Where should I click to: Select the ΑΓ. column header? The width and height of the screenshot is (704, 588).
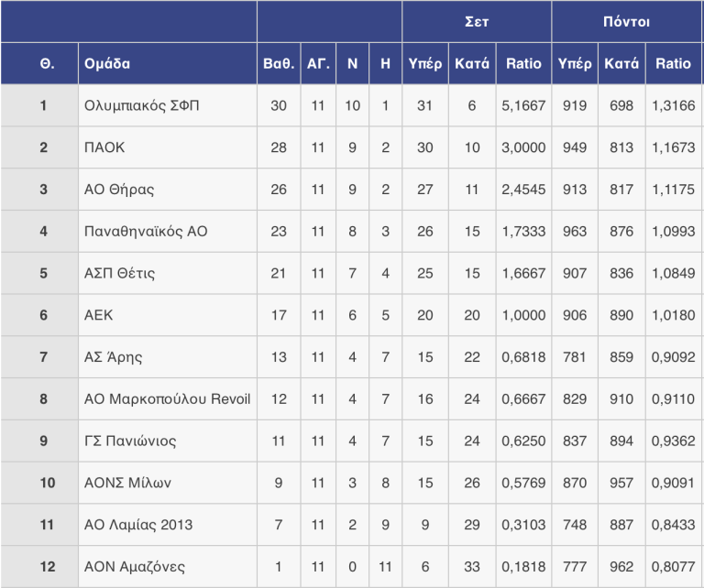coord(318,64)
